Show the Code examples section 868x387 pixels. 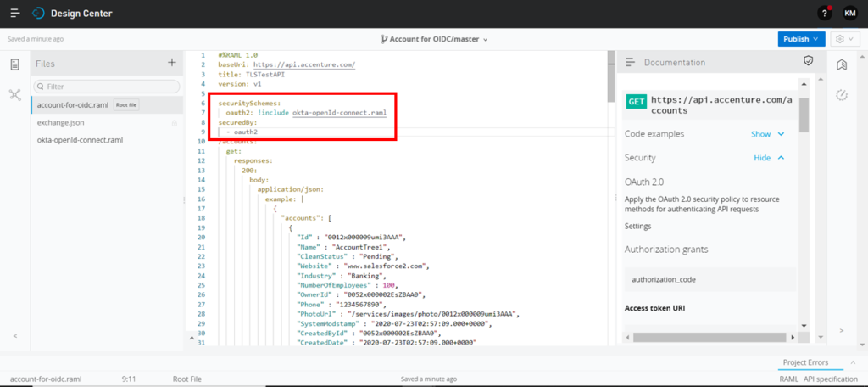point(767,134)
